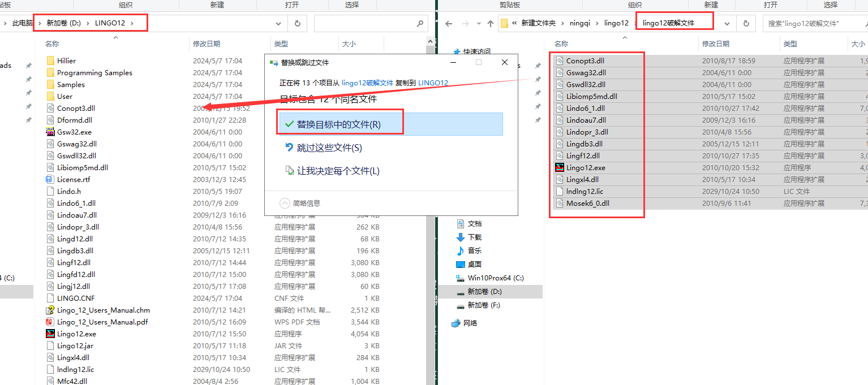Expand chevron after LINGO12 breadcrumb
868x385 pixels.
(132, 23)
